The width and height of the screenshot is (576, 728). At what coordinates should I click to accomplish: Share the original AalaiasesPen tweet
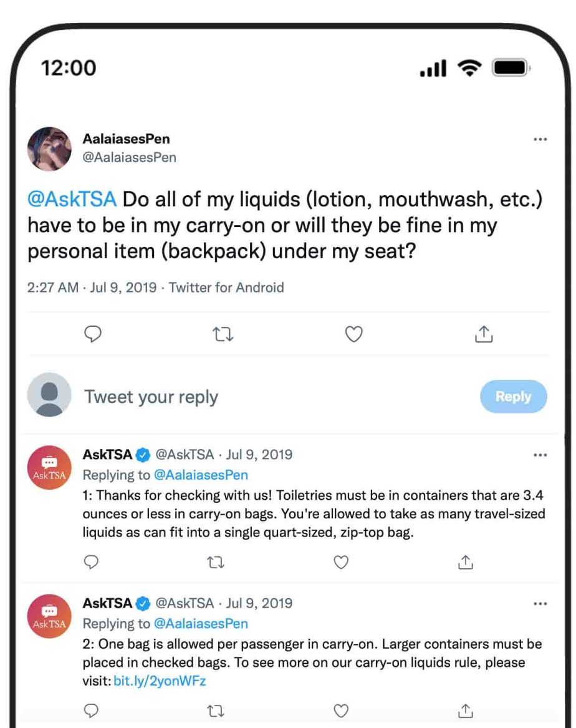click(484, 335)
